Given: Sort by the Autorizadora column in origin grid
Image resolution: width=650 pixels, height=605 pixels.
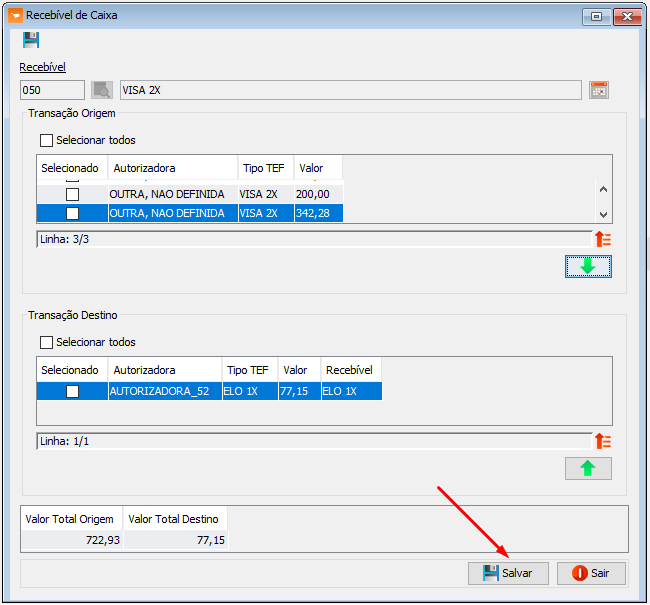Looking at the screenshot, I should (172, 168).
